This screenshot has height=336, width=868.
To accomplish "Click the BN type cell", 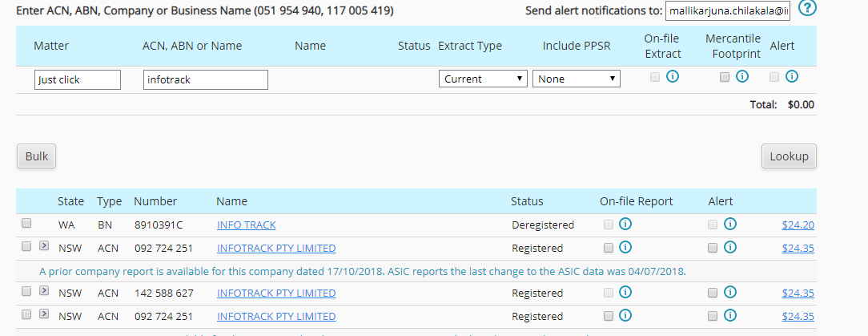I will click(x=104, y=225).
